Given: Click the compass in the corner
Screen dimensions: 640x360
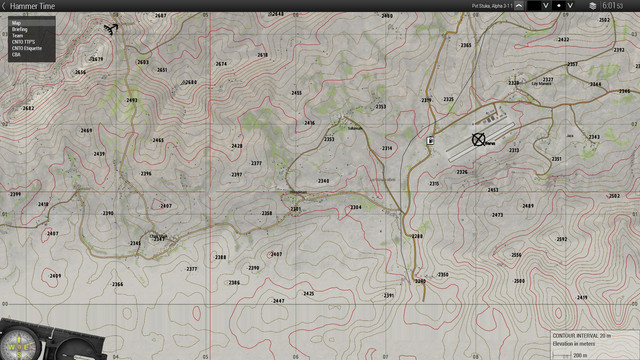Looking at the screenshot, I should click(x=19, y=345).
